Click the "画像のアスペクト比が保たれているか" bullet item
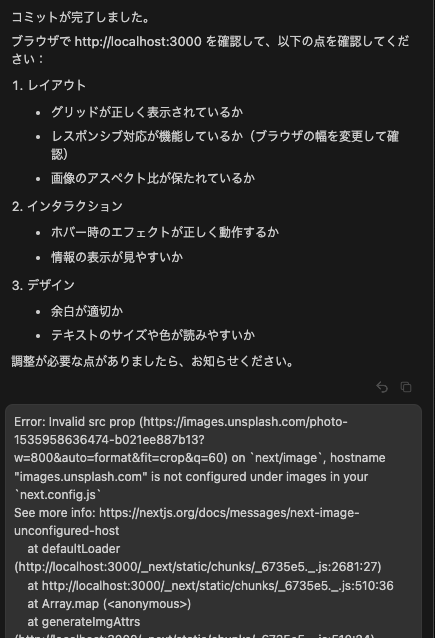 153,178
